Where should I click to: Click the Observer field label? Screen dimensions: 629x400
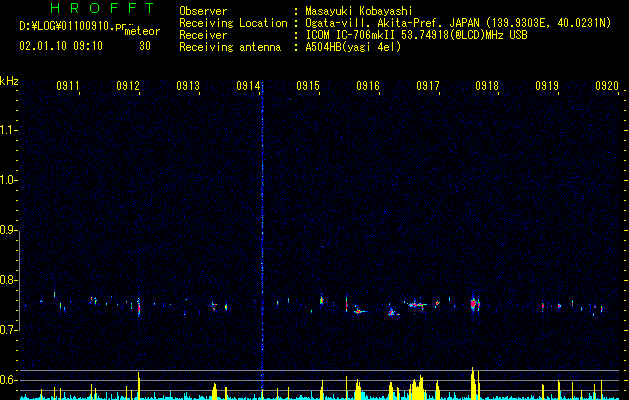(x=203, y=11)
